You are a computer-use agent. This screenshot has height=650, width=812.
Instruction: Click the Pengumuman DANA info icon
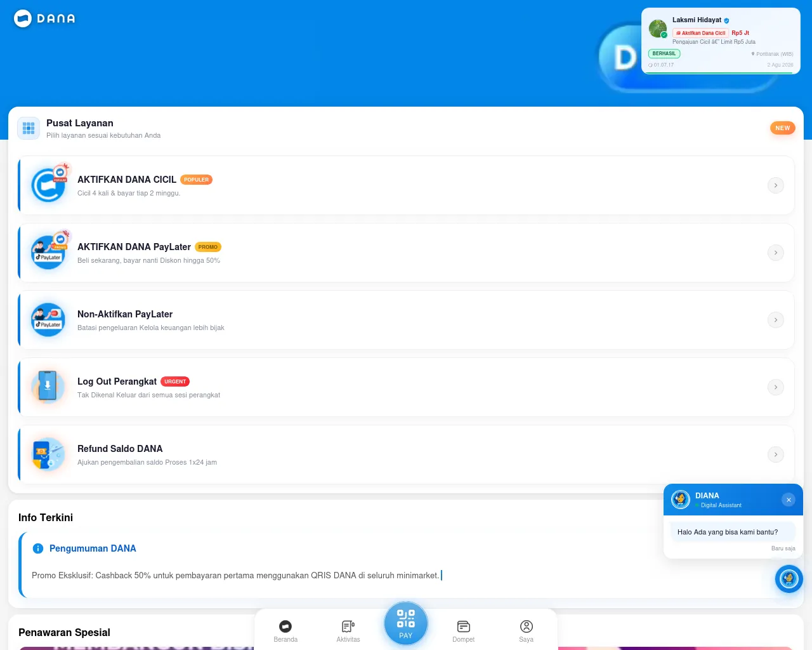pyautogui.click(x=38, y=548)
